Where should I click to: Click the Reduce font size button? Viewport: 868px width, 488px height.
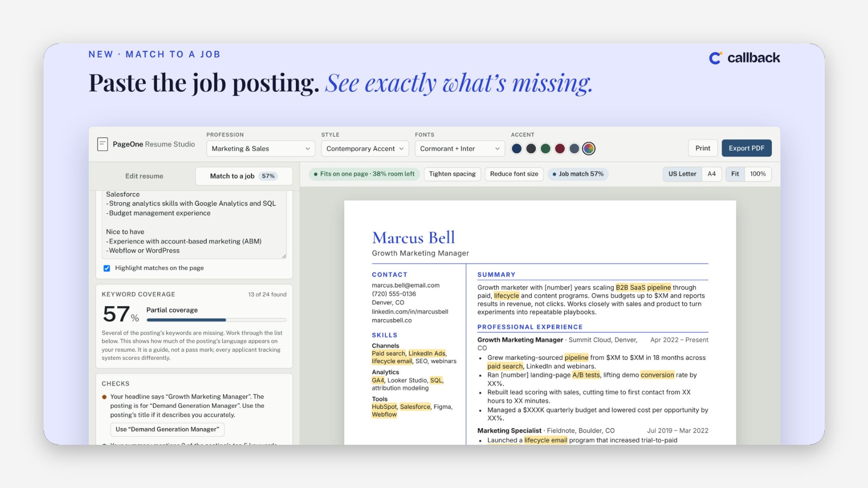tap(514, 174)
